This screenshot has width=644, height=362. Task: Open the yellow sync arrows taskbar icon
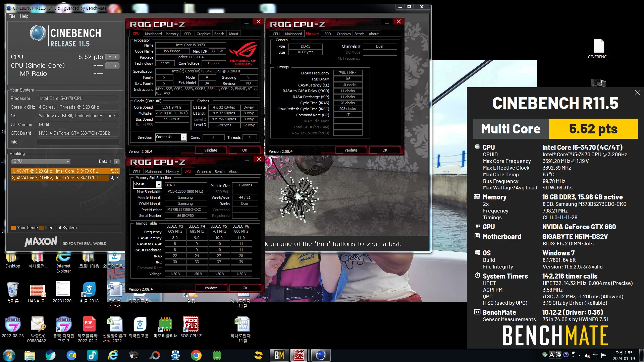pos(259,355)
